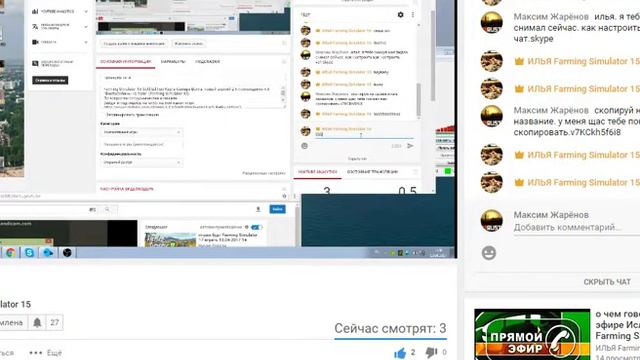Image resolution: width=640 pixels, height=360 pixels.
Task: Toggle the notification bell next to 27
Action: click(x=37, y=322)
